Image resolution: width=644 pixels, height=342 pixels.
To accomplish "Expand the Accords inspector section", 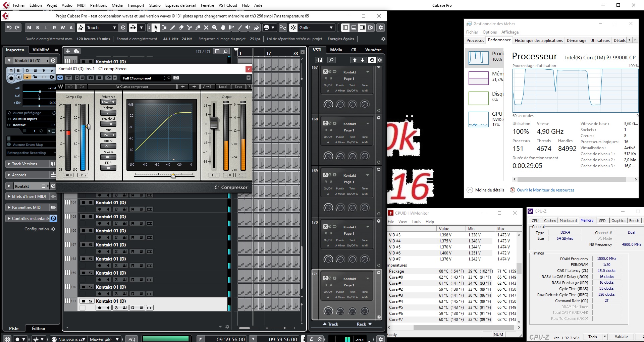I will tap(9, 175).
